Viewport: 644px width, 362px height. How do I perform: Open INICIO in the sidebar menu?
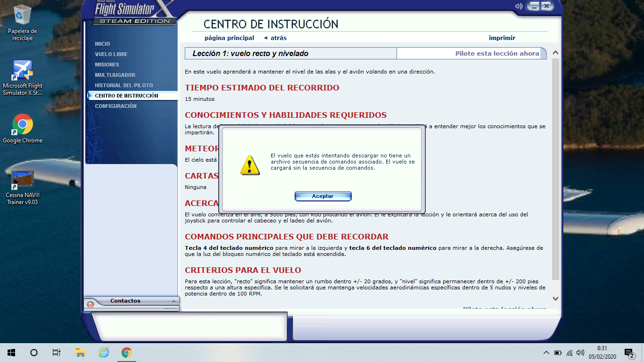click(102, 44)
